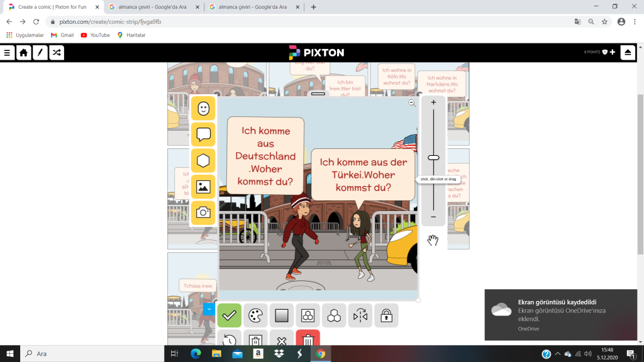This screenshot has height=362, width=644.
Task: Click the Windows taskbar search box
Action: (x=94, y=354)
